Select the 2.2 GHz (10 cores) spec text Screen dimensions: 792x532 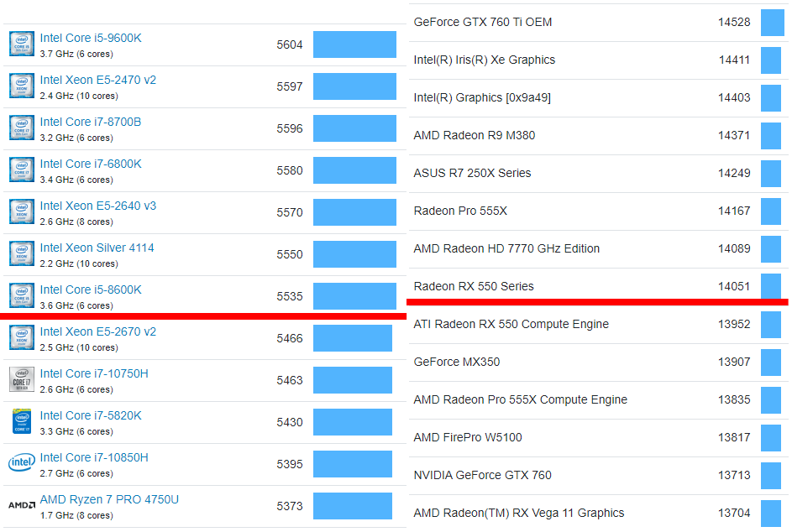coord(79,263)
